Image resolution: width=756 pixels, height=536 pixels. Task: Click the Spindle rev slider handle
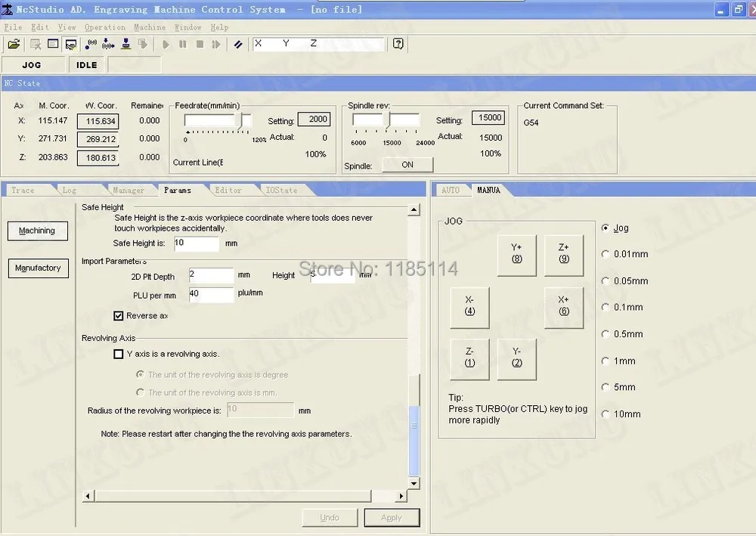(389, 120)
